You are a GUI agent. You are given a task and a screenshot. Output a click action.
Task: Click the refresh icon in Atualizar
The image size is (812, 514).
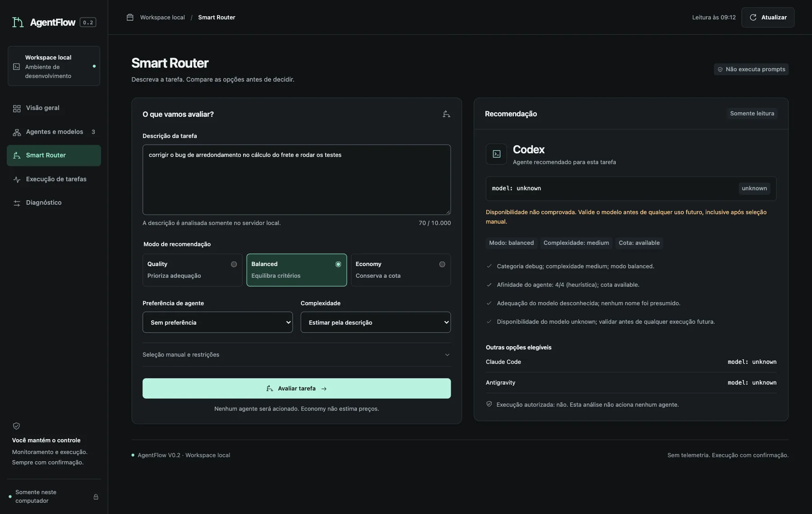(753, 18)
